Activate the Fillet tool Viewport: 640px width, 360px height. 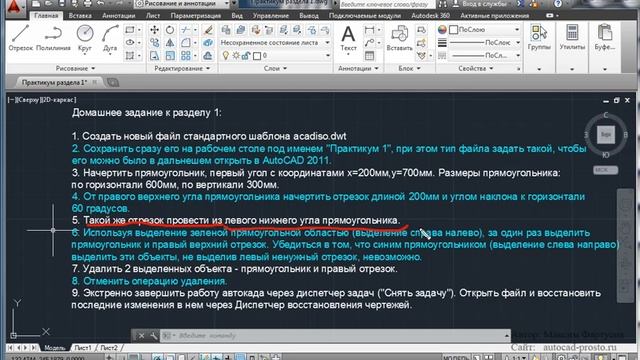tap(185, 42)
